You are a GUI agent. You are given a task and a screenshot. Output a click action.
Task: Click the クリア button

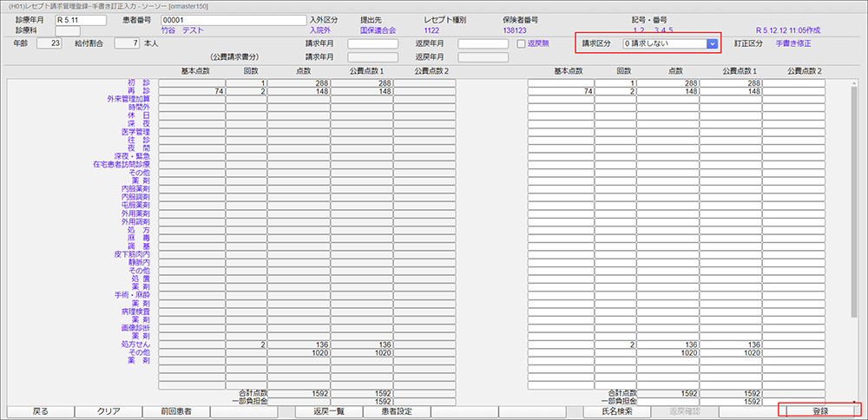click(108, 411)
